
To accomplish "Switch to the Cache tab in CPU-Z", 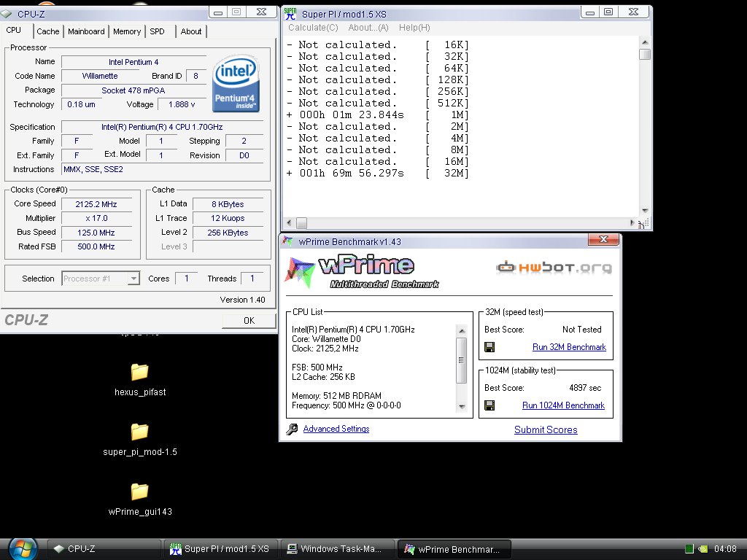I will tap(48, 31).
